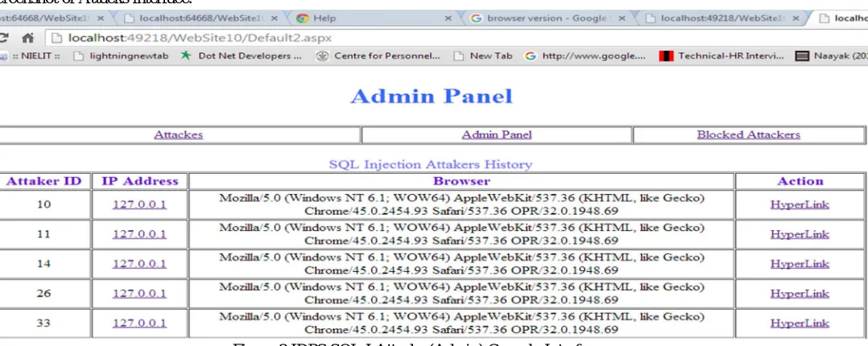Open the Naayak bookmark
868x346 pixels.
click(x=832, y=56)
